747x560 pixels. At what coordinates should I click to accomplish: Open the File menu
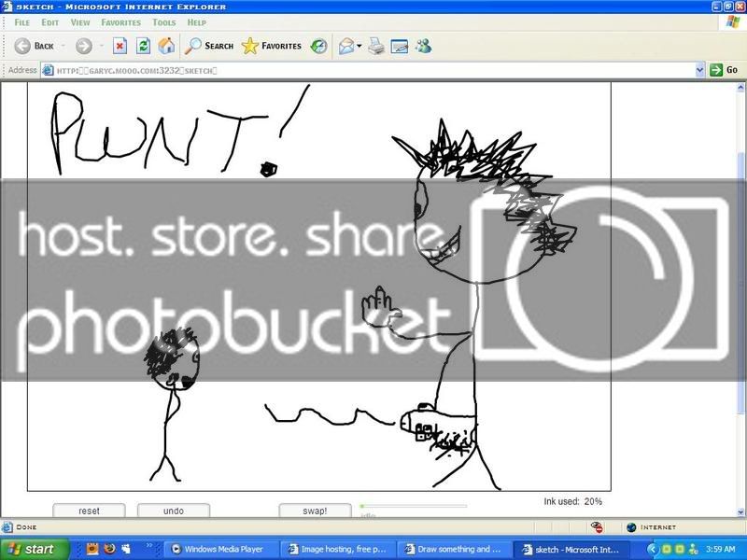[21, 22]
